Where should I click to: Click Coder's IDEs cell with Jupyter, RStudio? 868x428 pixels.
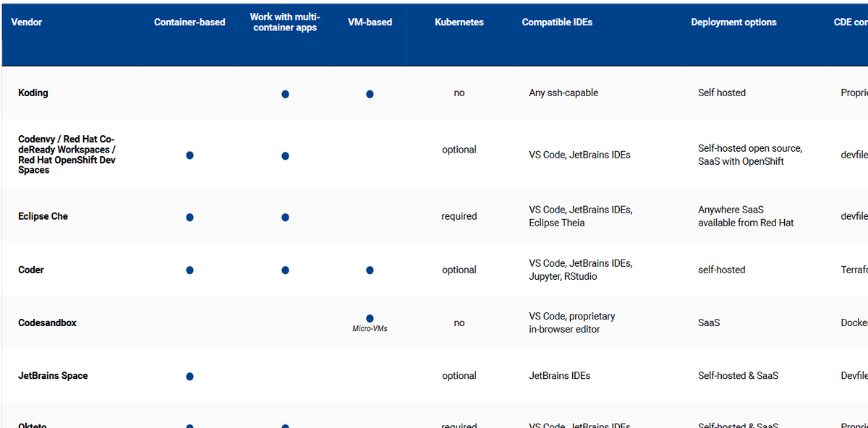(581, 270)
